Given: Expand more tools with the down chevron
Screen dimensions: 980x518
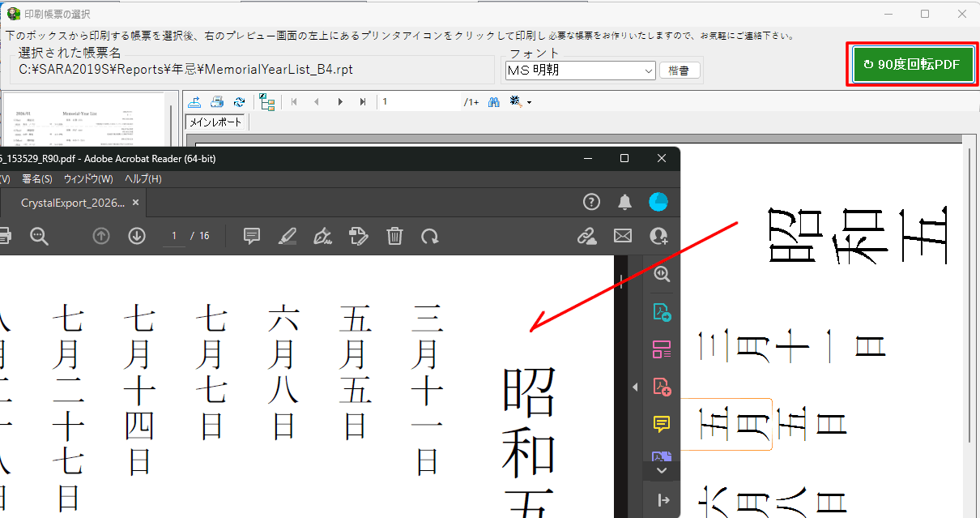Looking at the screenshot, I should tap(662, 470).
